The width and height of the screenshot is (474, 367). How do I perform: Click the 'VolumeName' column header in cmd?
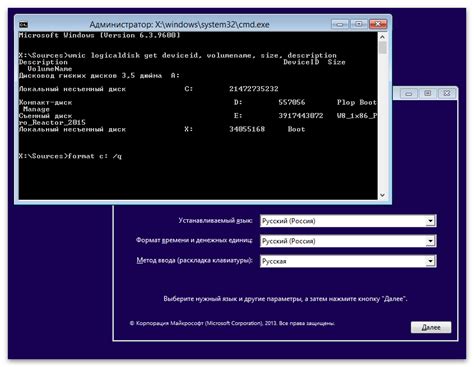click(50, 69)
